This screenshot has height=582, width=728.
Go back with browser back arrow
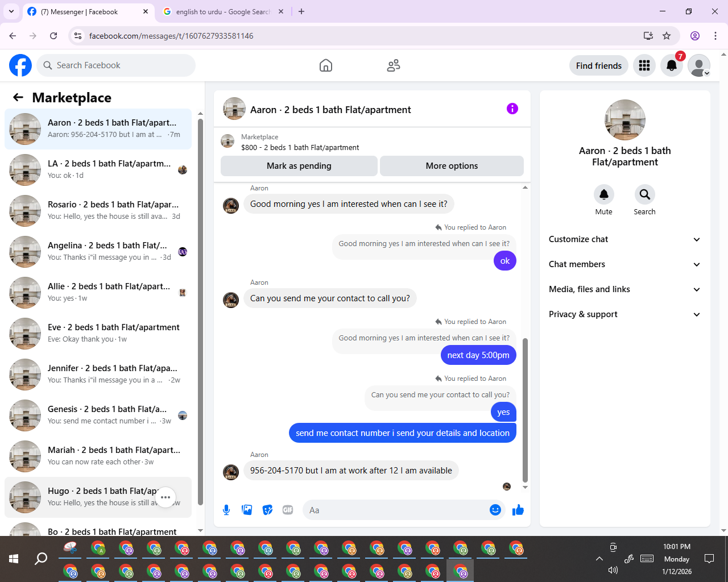click(x=13, y=36)
